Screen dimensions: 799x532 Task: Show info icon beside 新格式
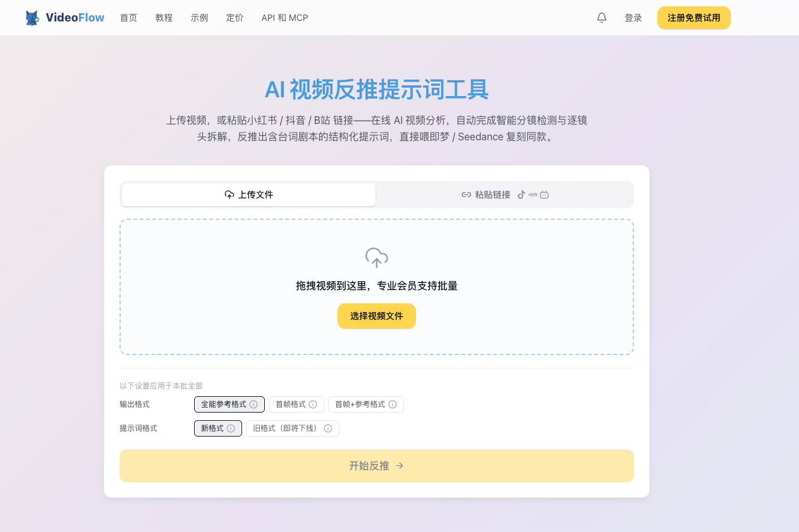coord(231,428)
